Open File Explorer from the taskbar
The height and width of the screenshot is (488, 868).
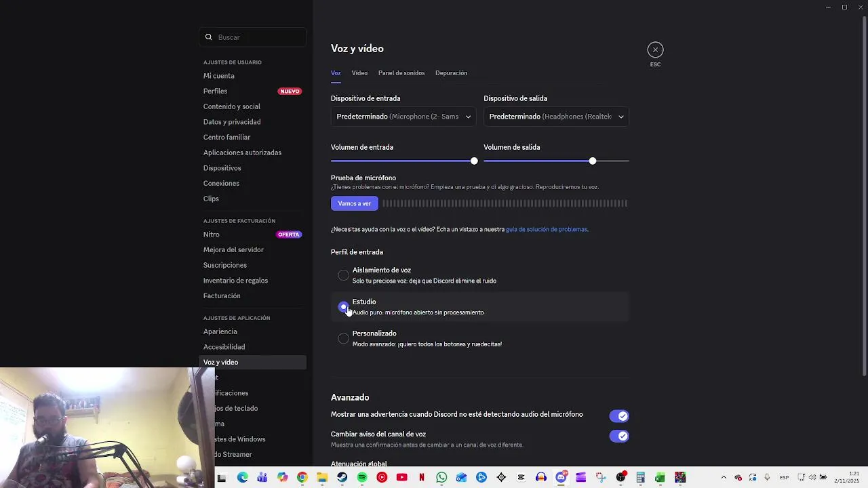[322, 478]
